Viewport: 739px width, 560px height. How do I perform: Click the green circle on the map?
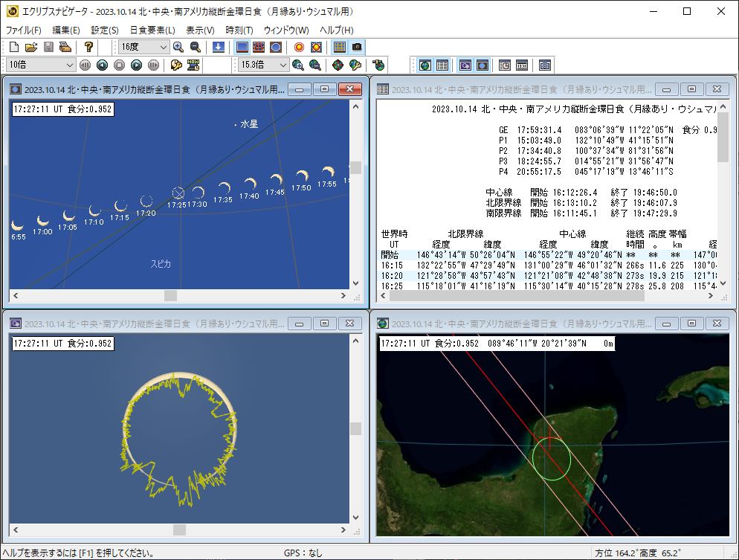pos(552,459)
